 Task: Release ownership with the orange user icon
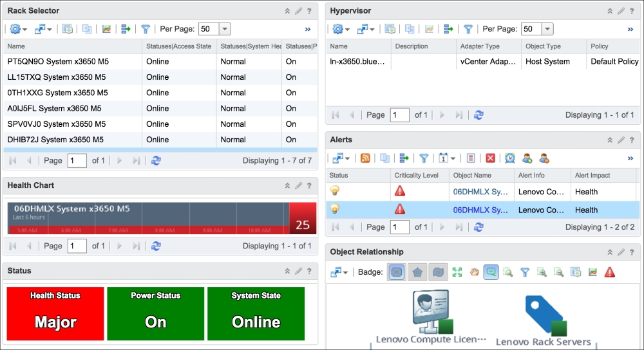coord(544,158)
